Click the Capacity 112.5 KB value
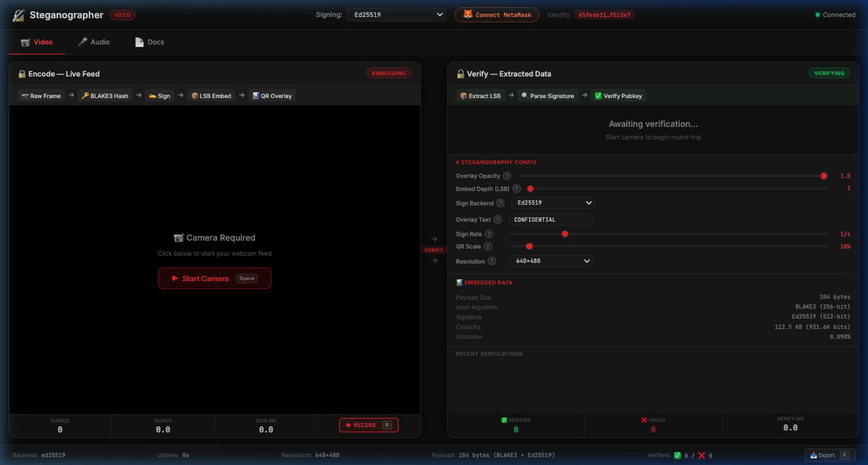Image resolution: width=868 pixels, height=465 pixels. (812, 327)
